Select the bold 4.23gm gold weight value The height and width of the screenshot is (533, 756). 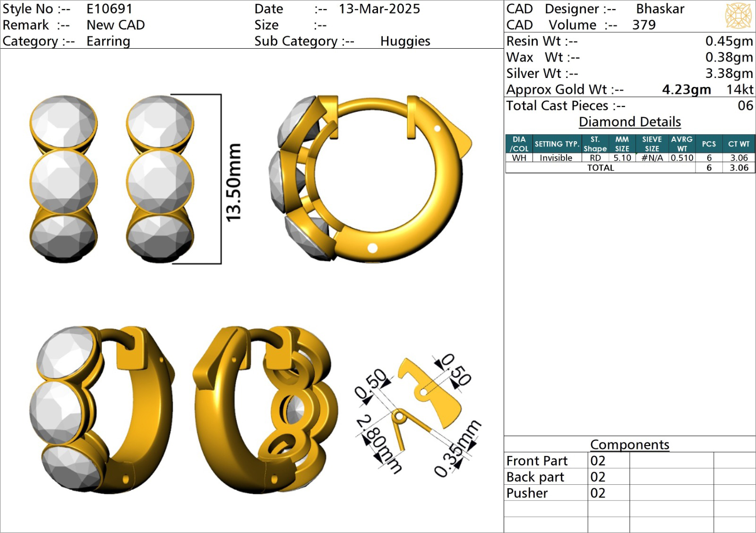tap(686, 89)
